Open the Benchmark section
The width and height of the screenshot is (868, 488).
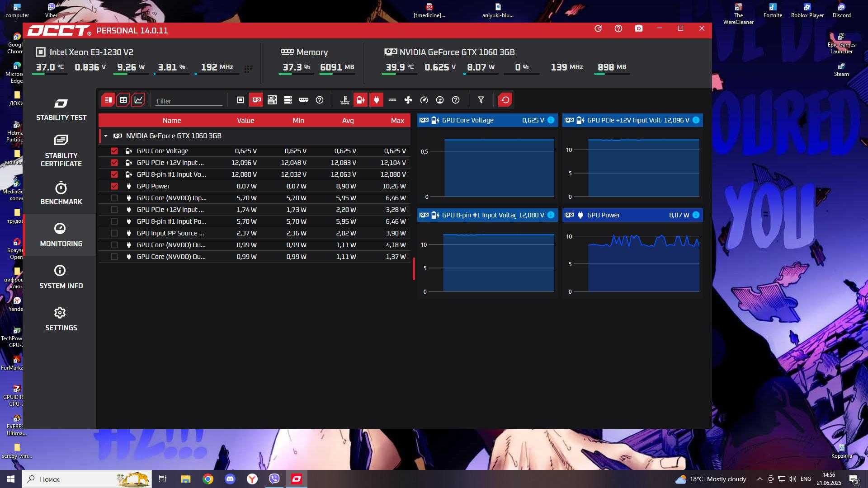click(x=61, y=193)
